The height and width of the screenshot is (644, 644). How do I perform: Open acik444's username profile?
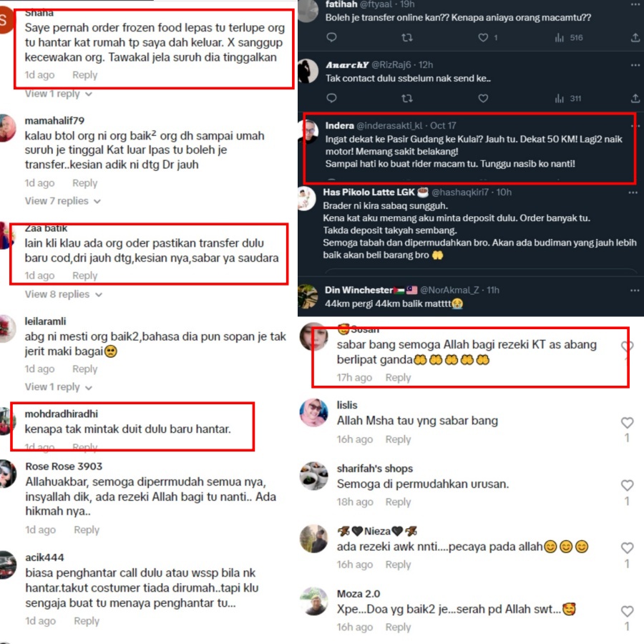[45, 557]
